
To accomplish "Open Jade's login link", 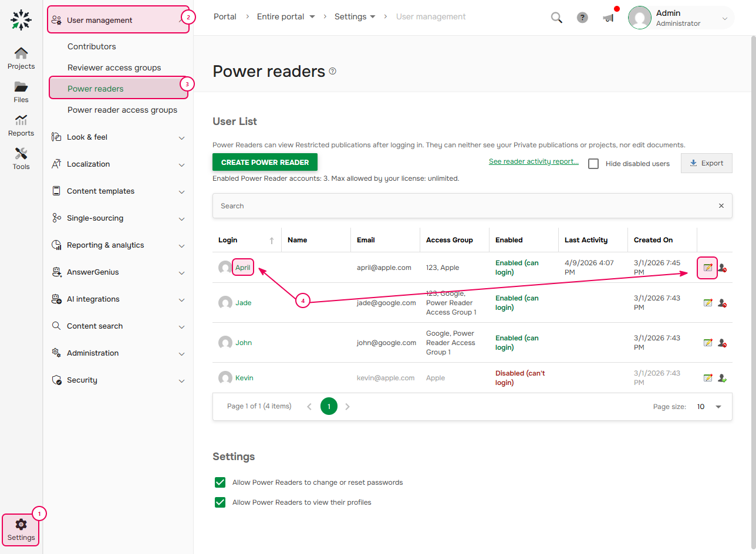I will pos(243,303).
